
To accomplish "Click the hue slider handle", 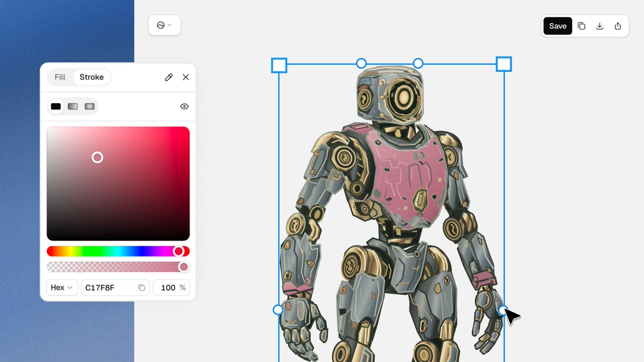I will [x=179, y=251].
